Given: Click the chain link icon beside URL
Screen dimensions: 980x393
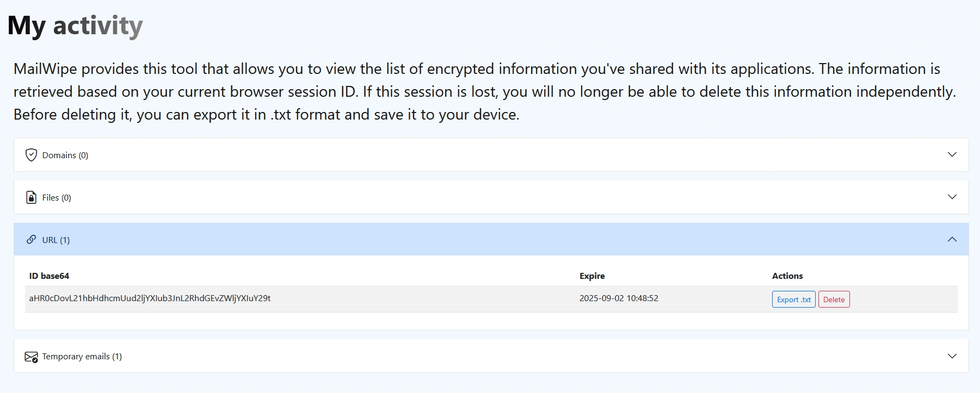Looking at the screenshot, I should (31, 240).
